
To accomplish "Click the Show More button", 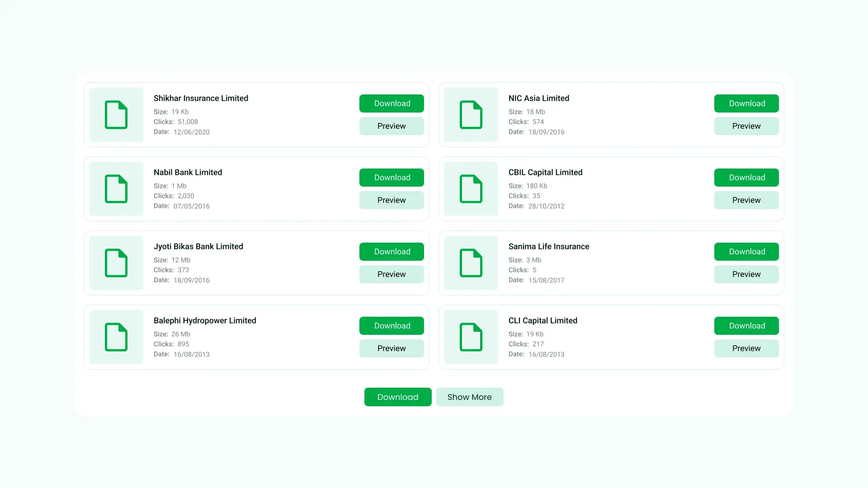I will pos(470,397).
